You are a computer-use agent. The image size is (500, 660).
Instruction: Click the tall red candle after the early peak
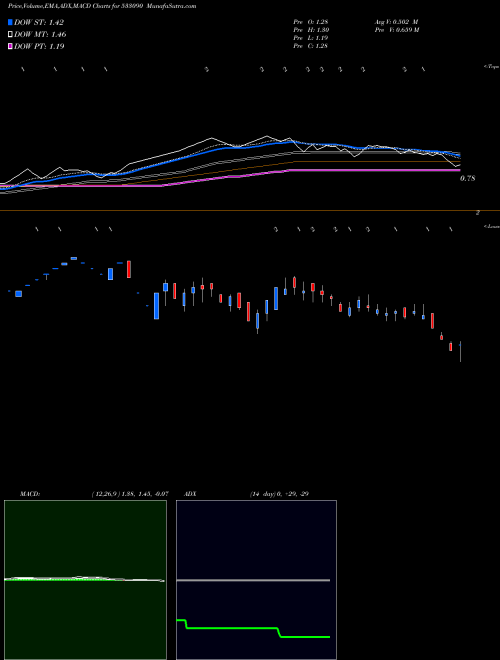click(x=129, y=269)
